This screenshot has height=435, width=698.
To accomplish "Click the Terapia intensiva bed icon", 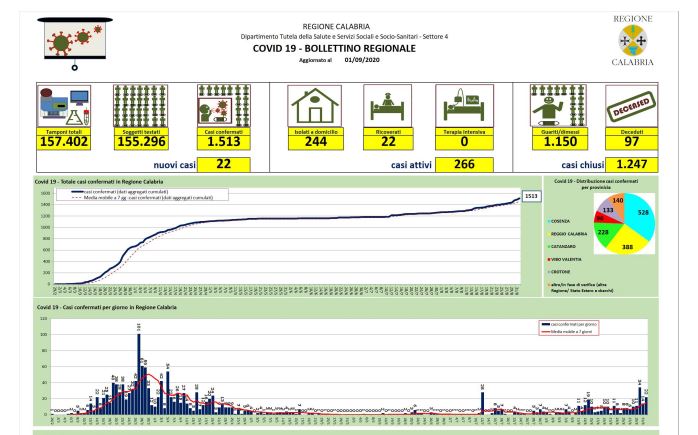I will [x=464, y=106].
